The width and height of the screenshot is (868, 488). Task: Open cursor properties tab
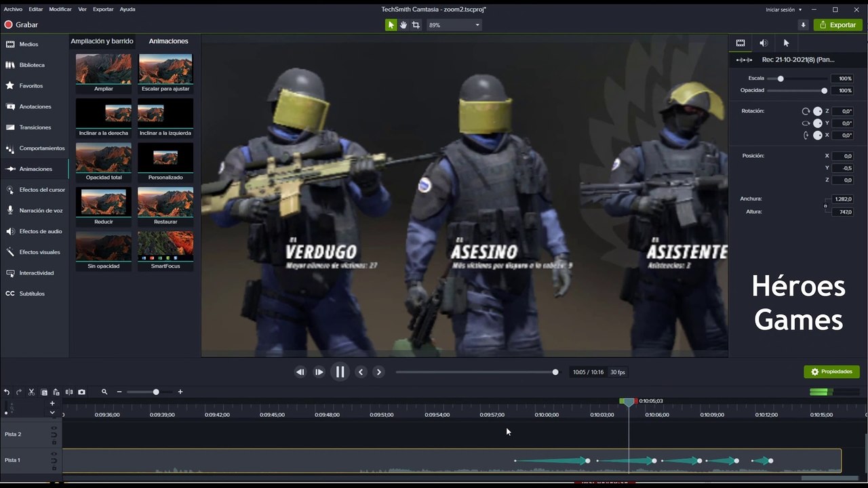(786, 43)
